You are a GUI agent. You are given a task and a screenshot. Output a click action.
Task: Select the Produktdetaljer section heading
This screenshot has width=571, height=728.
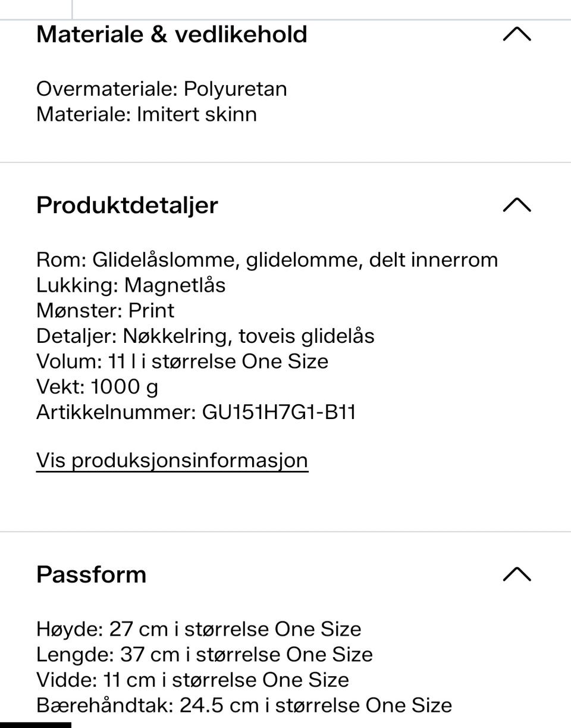click(x=127, y=205)
